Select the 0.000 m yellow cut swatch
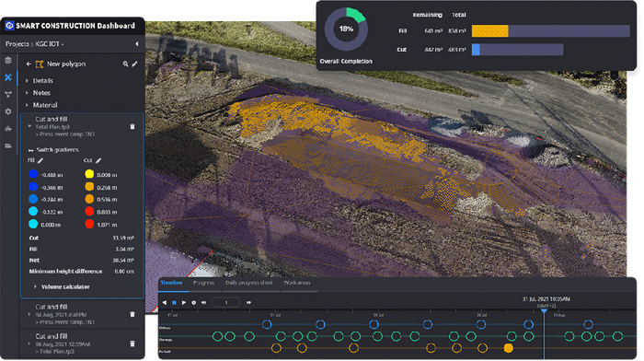 tap(89, 174)
